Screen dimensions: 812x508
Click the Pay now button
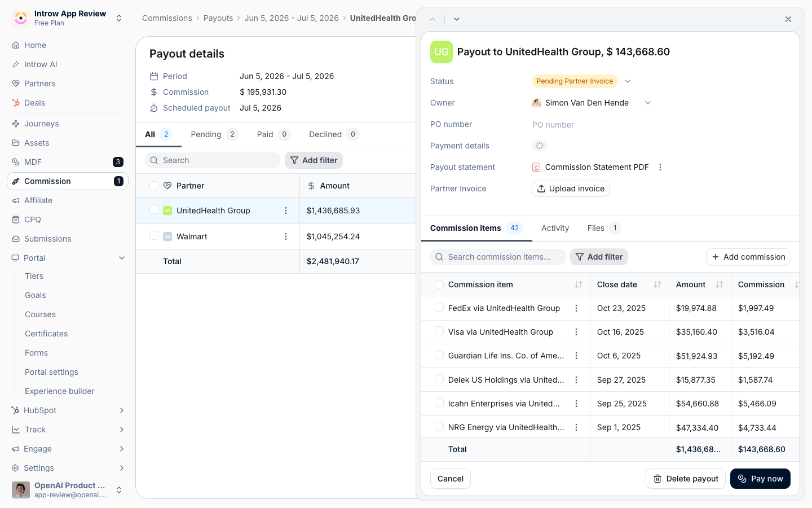click(x=760, y=479)
